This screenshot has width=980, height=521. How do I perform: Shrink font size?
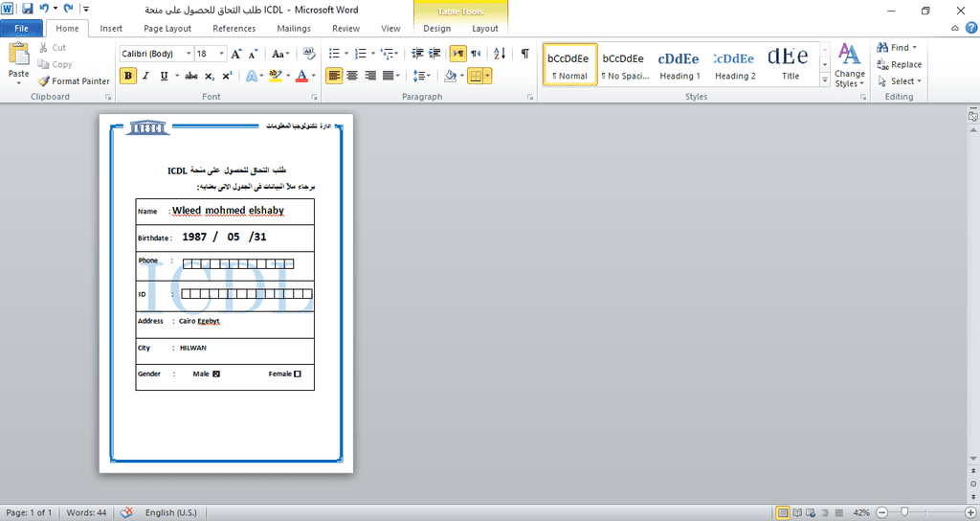pos(253,54)
